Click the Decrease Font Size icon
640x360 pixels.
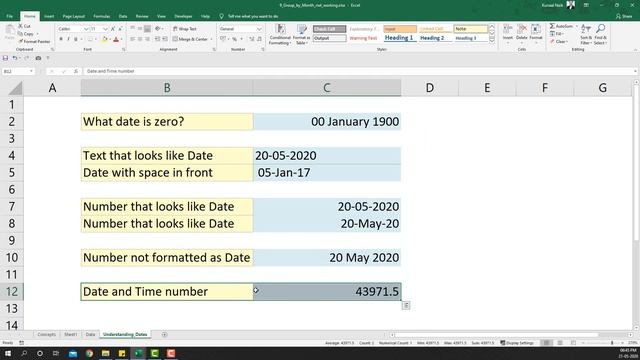click(x=120, y=29)
